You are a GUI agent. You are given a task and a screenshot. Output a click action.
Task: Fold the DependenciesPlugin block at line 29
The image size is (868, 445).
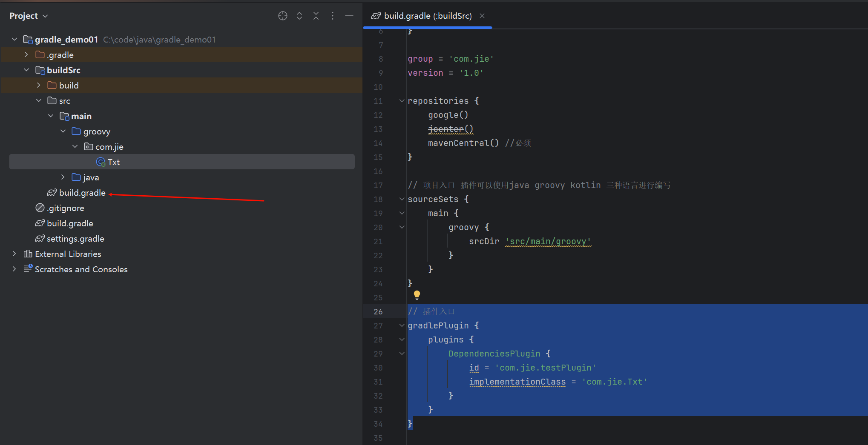coord(402,354)
